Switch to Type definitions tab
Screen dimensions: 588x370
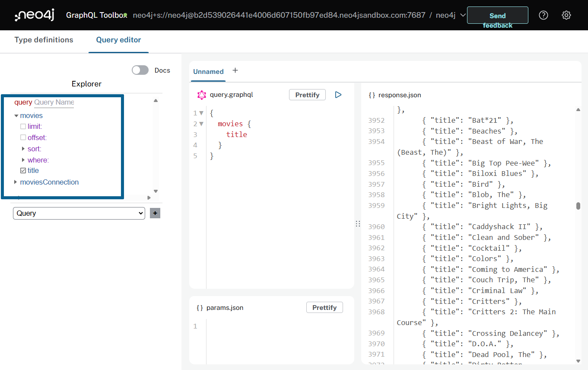(44, 40)
